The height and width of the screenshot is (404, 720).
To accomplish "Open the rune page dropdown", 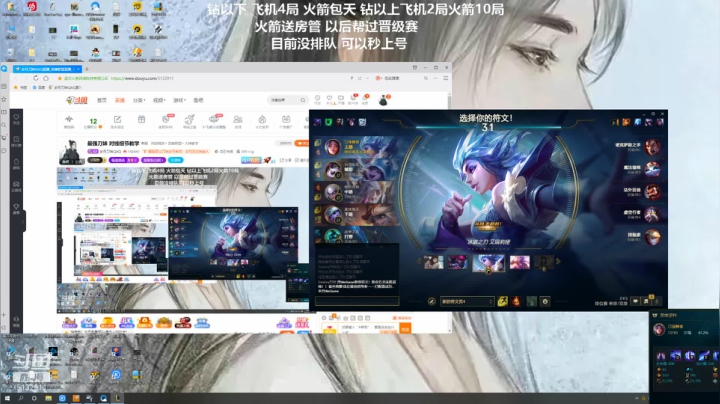I will point(467,301).
